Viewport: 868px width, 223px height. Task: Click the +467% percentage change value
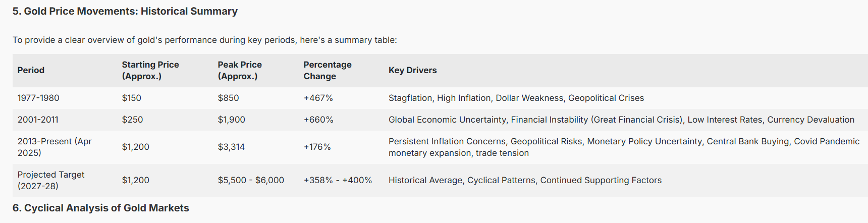pyautogui.click(x=318, y=98)
